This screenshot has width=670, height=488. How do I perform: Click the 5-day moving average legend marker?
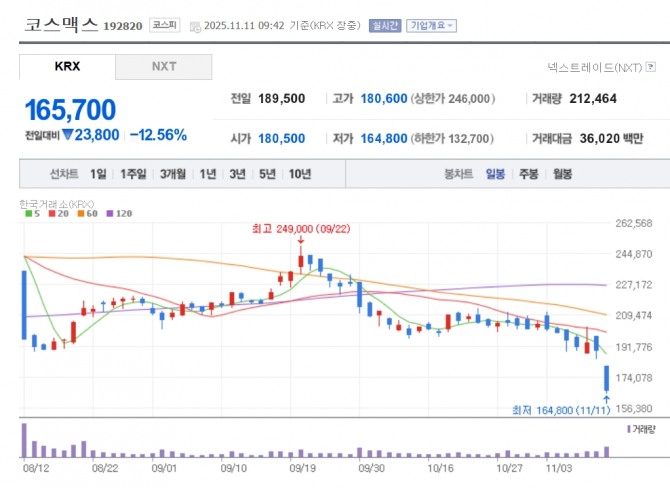point(27,213)
